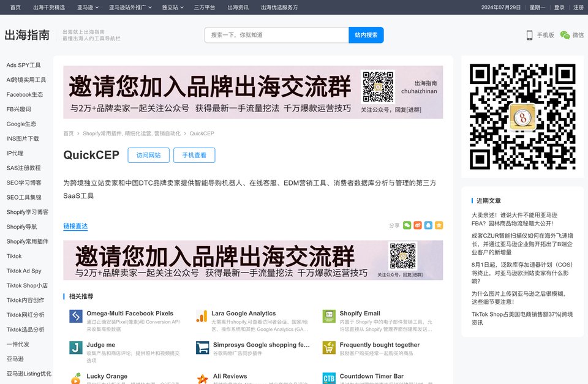588x384 pixels.
Task: Open article 大卖亲述！谁说大件不能用亚马逊FBA
Action: point(514,219)
